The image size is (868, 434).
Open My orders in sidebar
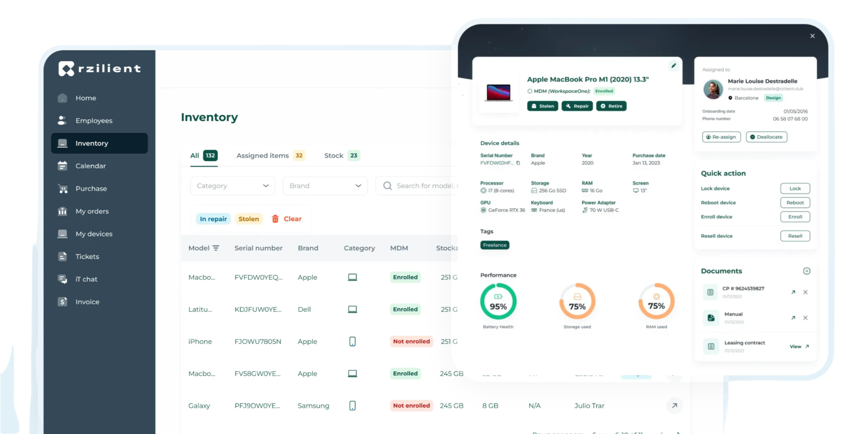(99, 211)
